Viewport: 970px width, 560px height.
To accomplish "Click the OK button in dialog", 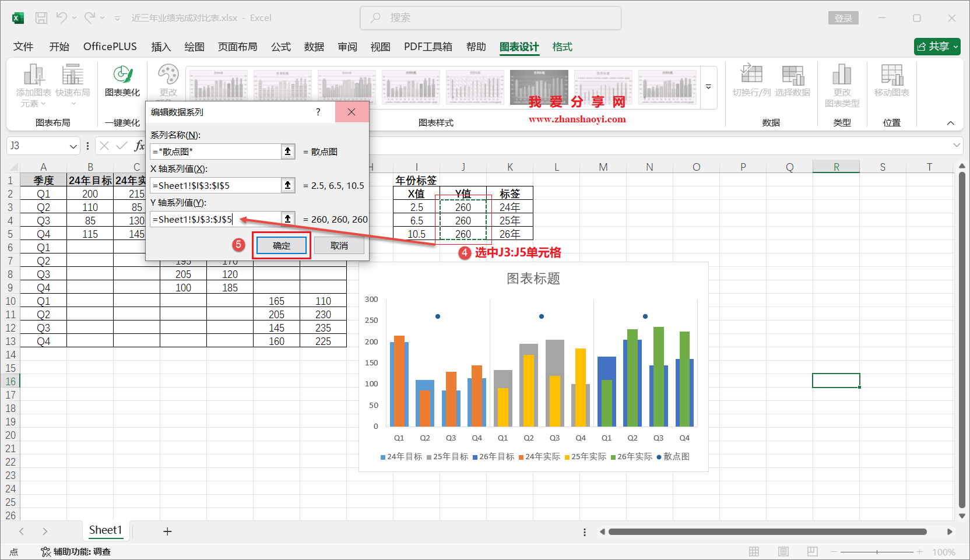I will [282, 246].
